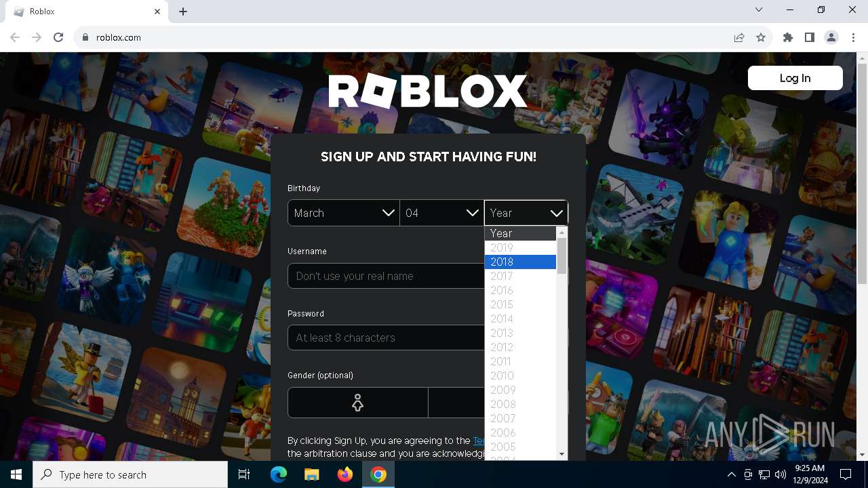Choose year 2012
Image resolution: width=868 pixels, height=488 pixels.
pos(521,347)
